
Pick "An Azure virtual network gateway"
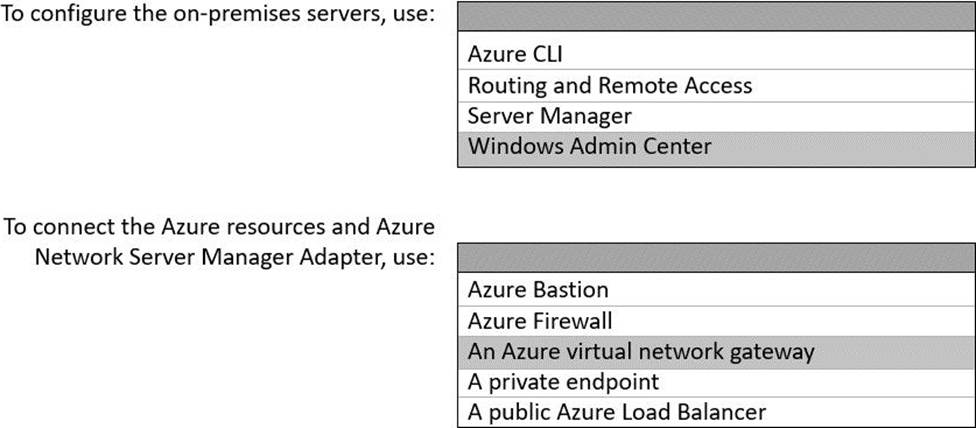click(641, 351)
